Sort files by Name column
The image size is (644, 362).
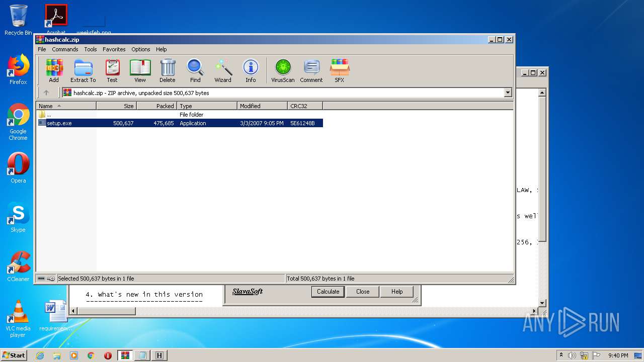coord(66,106)
